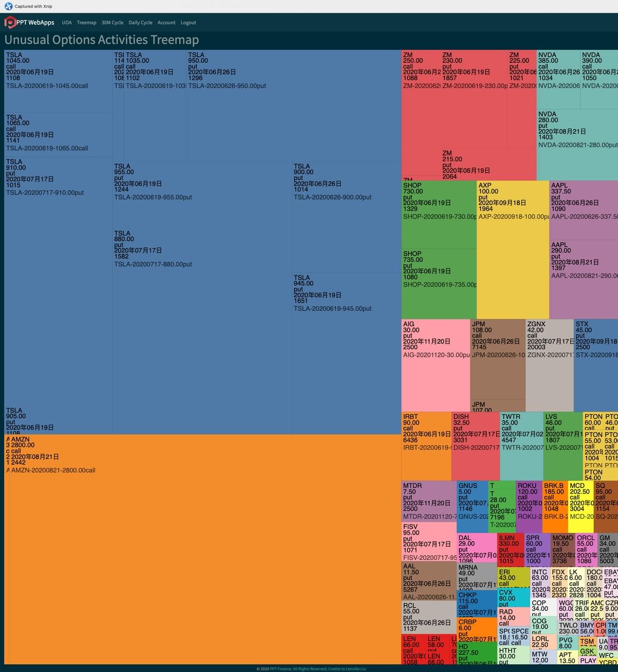618x672 pixels.
Task: Select the ROKU 120.00 call tile
Action: point(529,507)
